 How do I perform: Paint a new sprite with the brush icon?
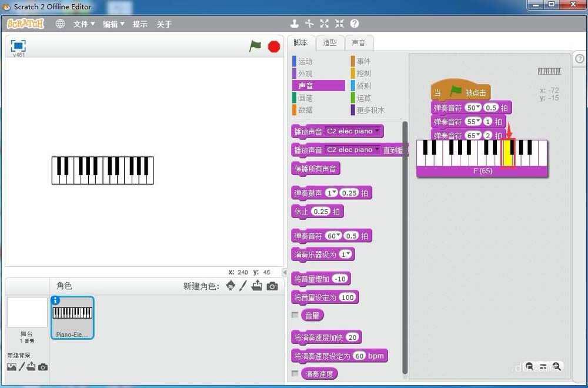coord(243,286)
